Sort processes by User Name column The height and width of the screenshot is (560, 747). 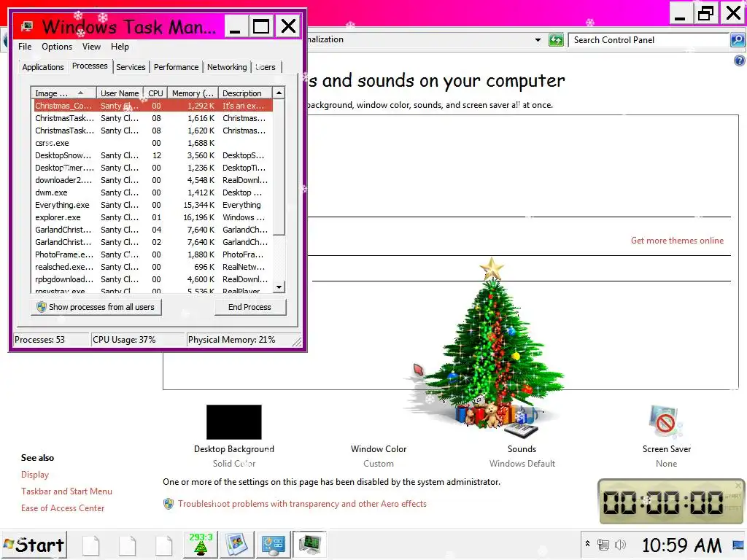point(120,93)
